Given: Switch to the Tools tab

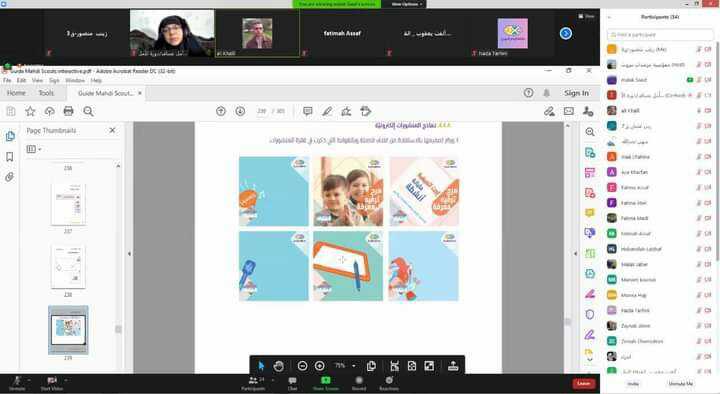Looking at the screenshot, I should pyautogui.click(x=46, y=93).
